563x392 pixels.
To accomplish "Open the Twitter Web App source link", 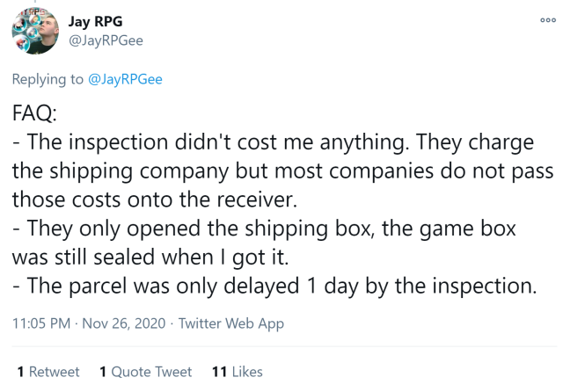I will [231, 323].
